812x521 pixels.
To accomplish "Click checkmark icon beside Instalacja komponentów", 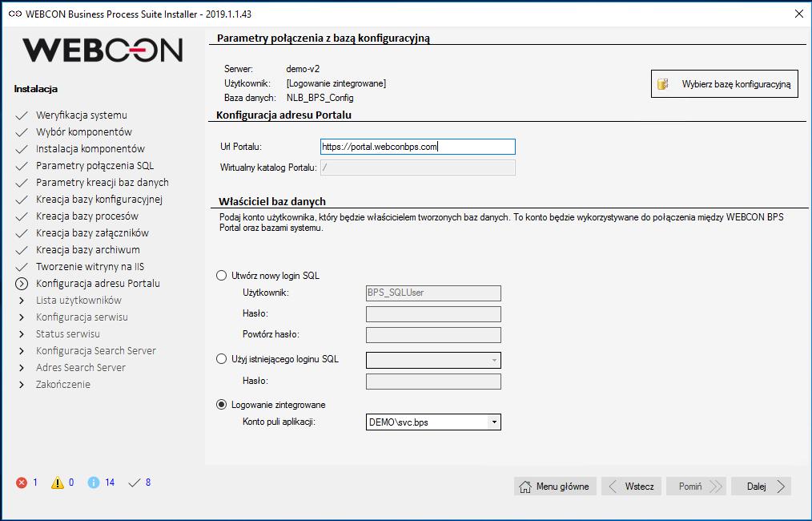I will coord(22,149).
